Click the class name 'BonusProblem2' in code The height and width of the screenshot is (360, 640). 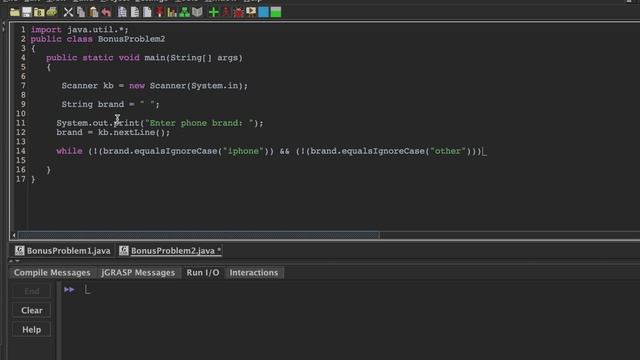point(131,39)
